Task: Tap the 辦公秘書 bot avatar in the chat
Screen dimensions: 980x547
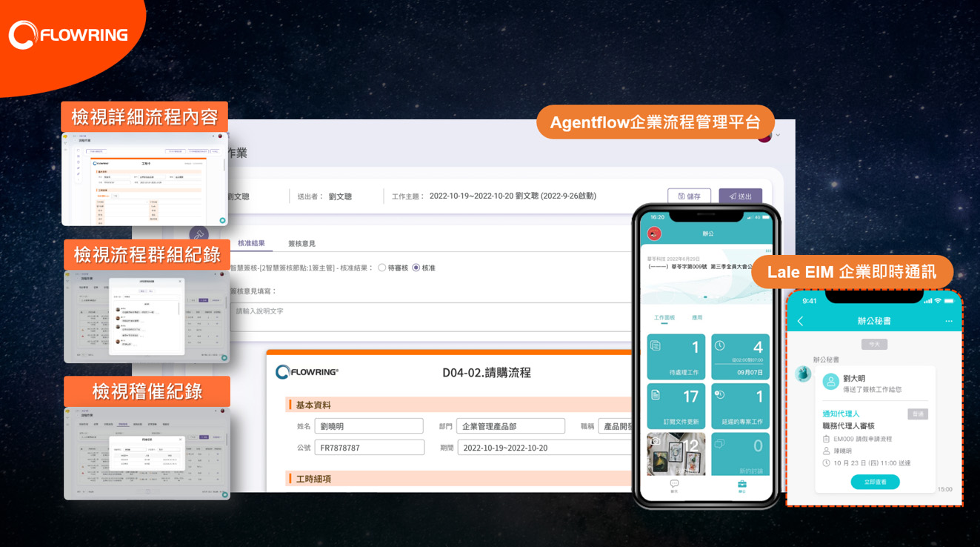Action: (x=803, y=374)
